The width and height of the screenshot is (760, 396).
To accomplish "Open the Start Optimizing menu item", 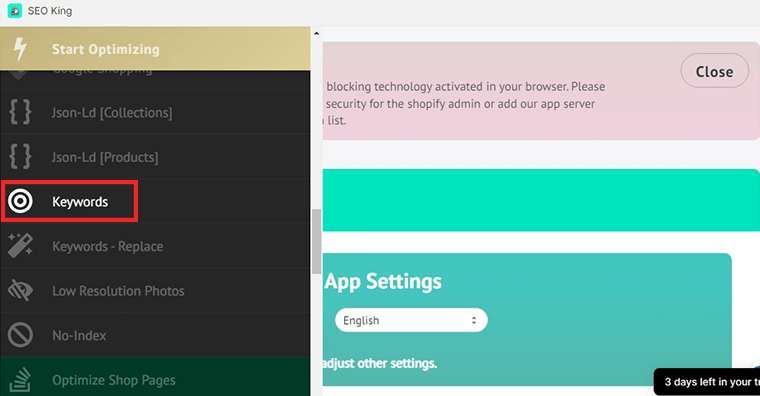I will [155, 48].
